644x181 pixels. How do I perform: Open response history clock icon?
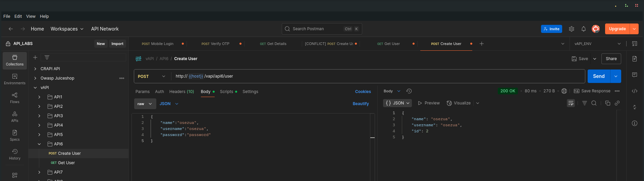pos(409,91)
